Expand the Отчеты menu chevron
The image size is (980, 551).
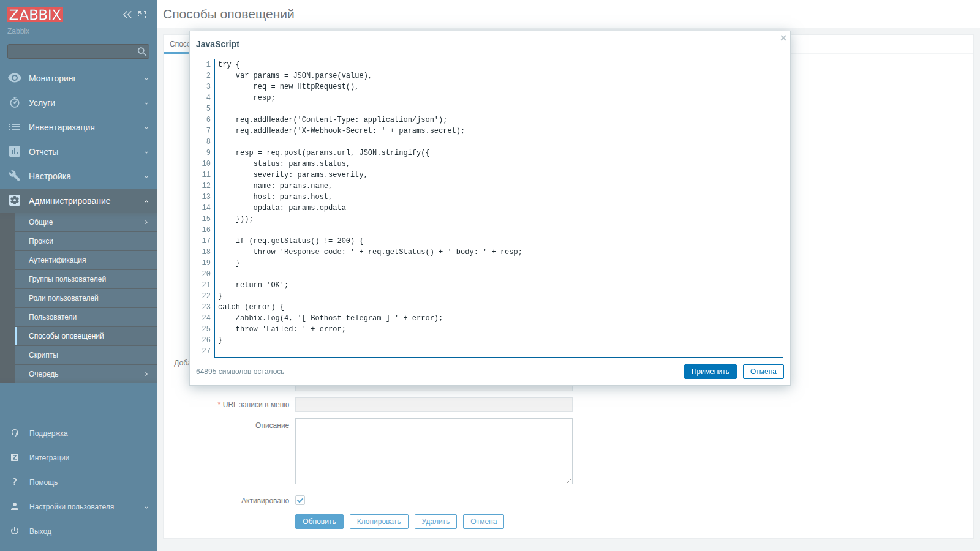[146, 152]
